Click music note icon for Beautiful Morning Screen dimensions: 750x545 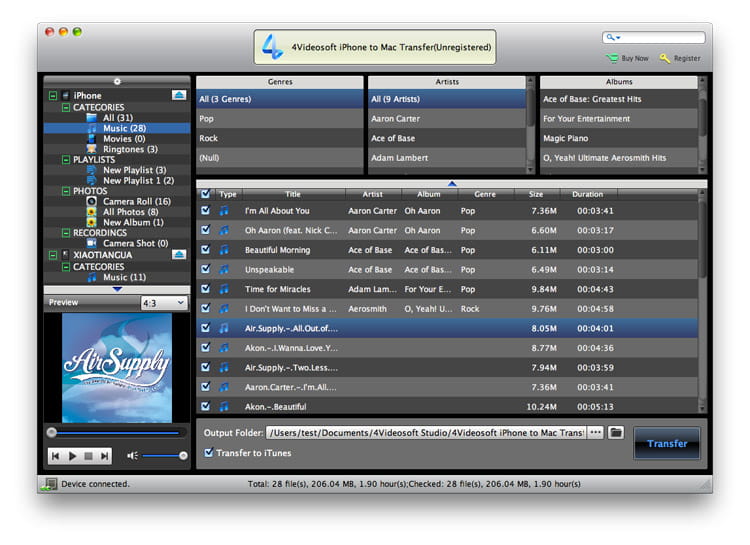[x=224, y=250]
